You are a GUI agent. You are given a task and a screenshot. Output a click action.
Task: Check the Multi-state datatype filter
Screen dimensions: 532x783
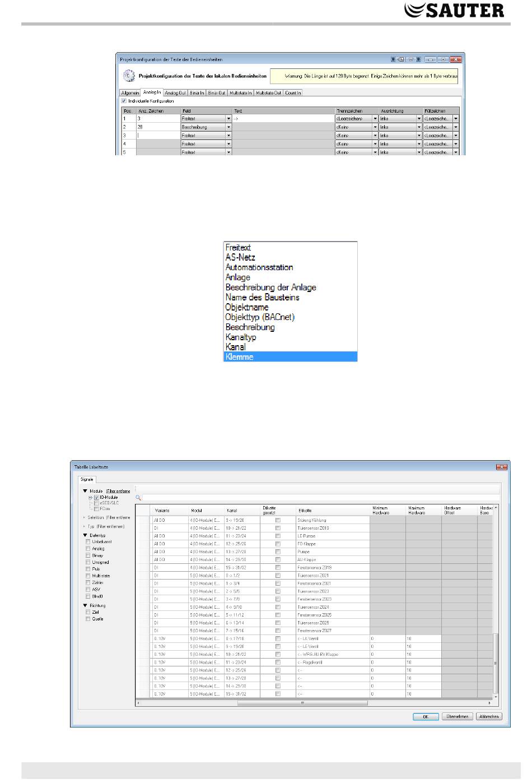(x=88, y=576)
